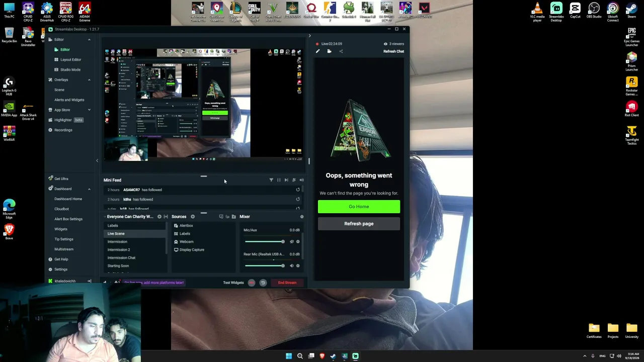
Task: Open the Mini Feed filter icon
Action: [x=271, y=180]
